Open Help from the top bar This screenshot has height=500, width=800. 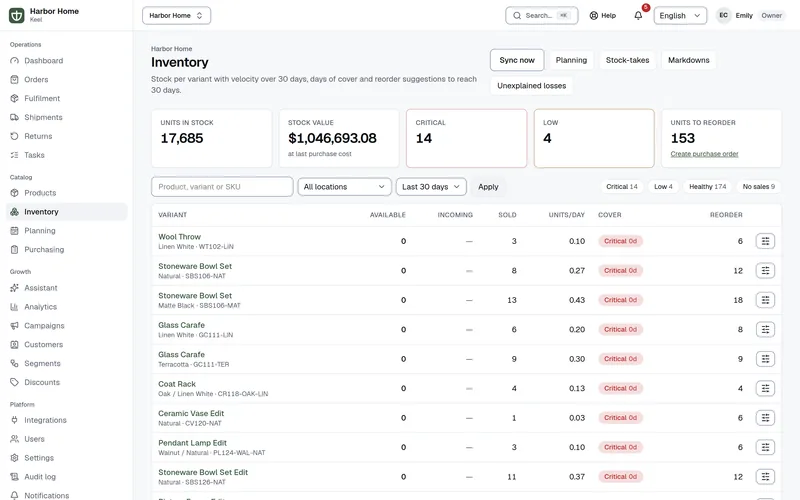coord(603,16)
